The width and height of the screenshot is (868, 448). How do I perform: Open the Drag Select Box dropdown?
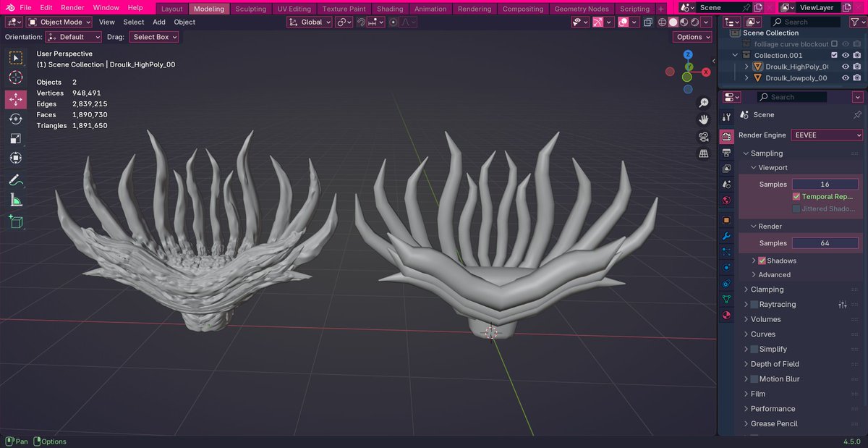pyautogui.click(x=154, y=37)
